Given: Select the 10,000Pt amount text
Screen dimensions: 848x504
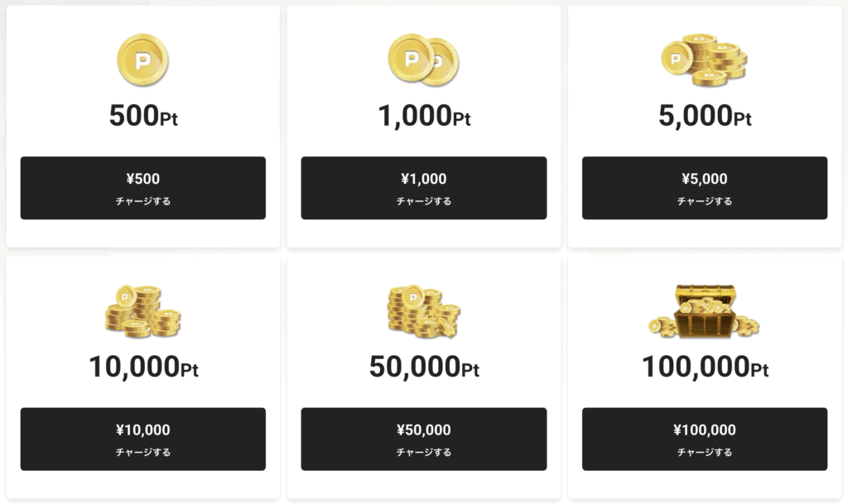Looking at the screenshot, I should click(x=143, y=367).
